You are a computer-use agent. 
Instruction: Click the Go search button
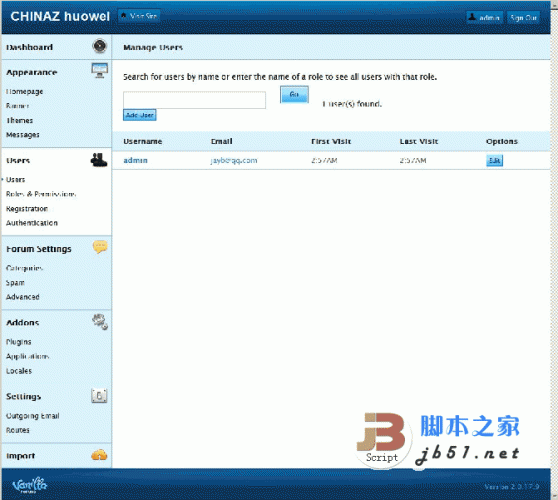pyautogui.click(x=294, y=94)
